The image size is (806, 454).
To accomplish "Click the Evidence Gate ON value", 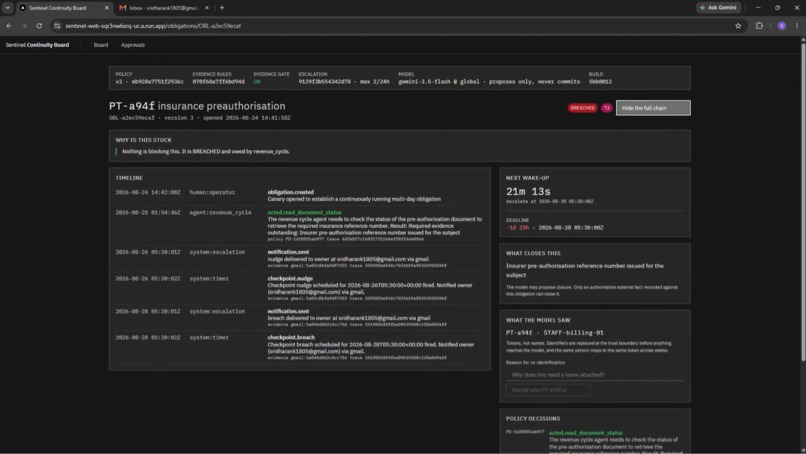I will click(x=257, y=82).
